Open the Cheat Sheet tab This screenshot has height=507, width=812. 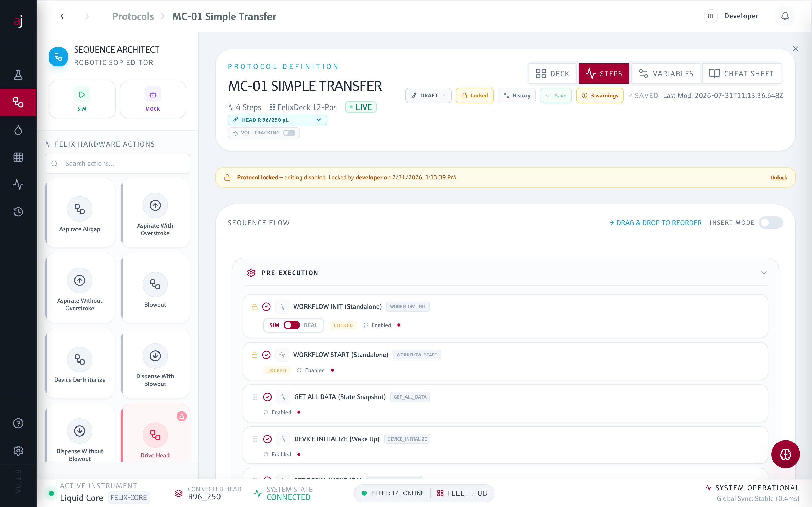(741, 74)
